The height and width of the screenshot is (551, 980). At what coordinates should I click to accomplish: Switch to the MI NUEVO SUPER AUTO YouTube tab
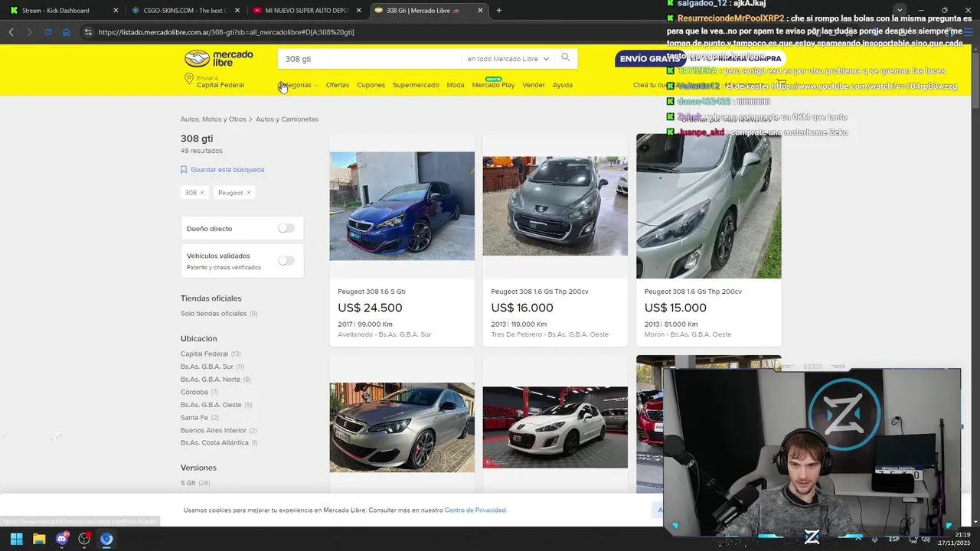point(306,11)
